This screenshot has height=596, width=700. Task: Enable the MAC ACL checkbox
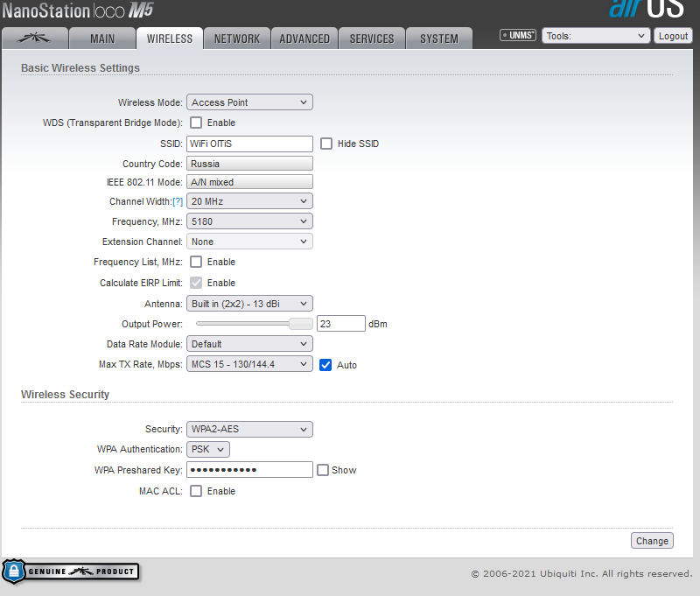click(x=196, y=491)
